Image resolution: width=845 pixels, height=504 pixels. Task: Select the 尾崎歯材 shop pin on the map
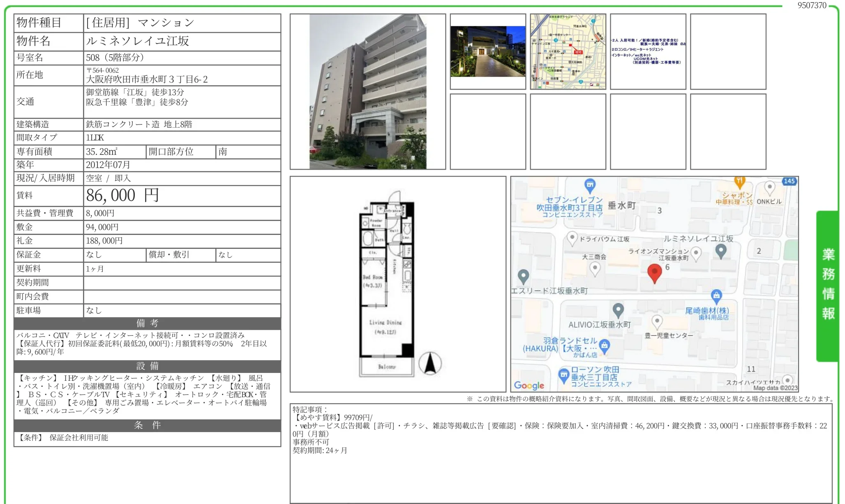tap(716, 296)
